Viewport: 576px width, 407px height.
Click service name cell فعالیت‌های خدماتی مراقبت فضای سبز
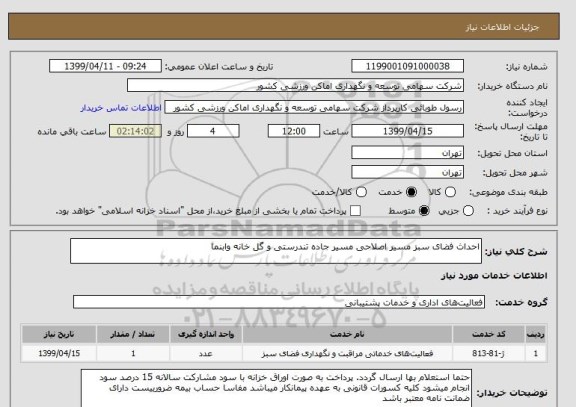(347, 353)
